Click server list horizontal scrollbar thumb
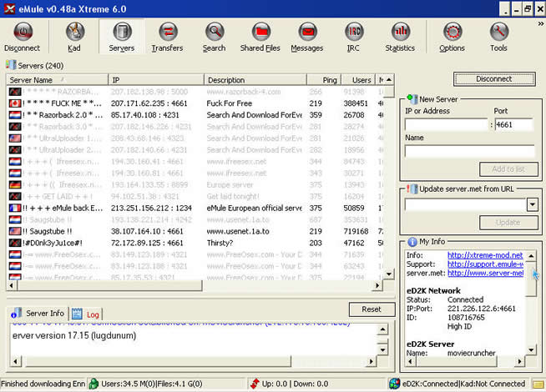 pyautogui.click(x=109, y=285)
